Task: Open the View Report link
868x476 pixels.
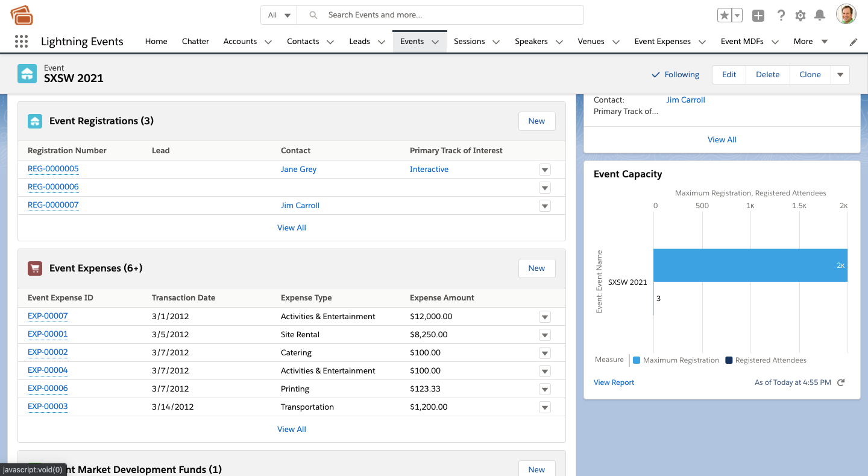Action: pos(614,382)
